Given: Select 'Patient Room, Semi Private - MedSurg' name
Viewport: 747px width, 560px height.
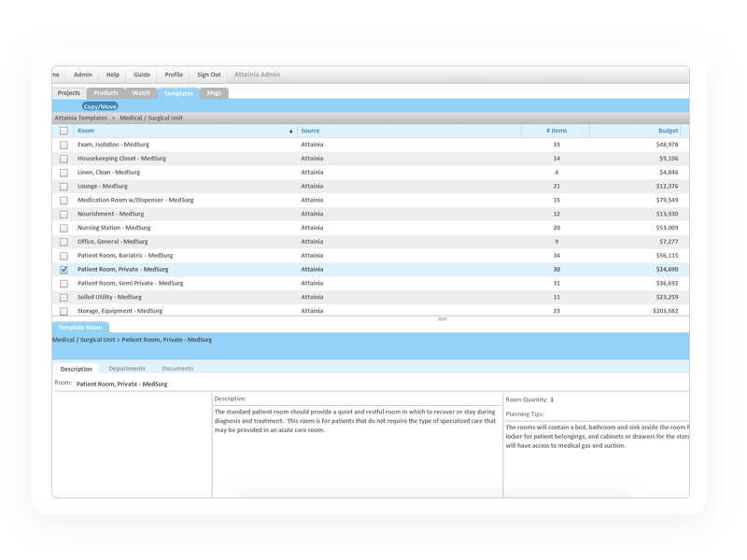Looking at the screenshot, I should coord(131,283).
